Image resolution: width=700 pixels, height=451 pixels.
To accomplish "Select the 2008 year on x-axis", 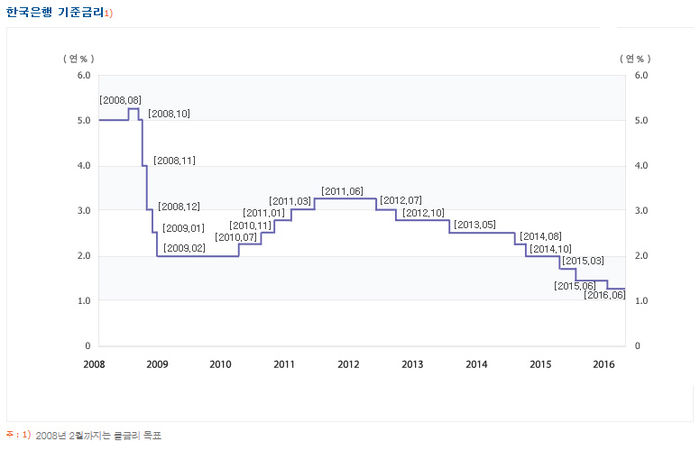I will point(93,364).
